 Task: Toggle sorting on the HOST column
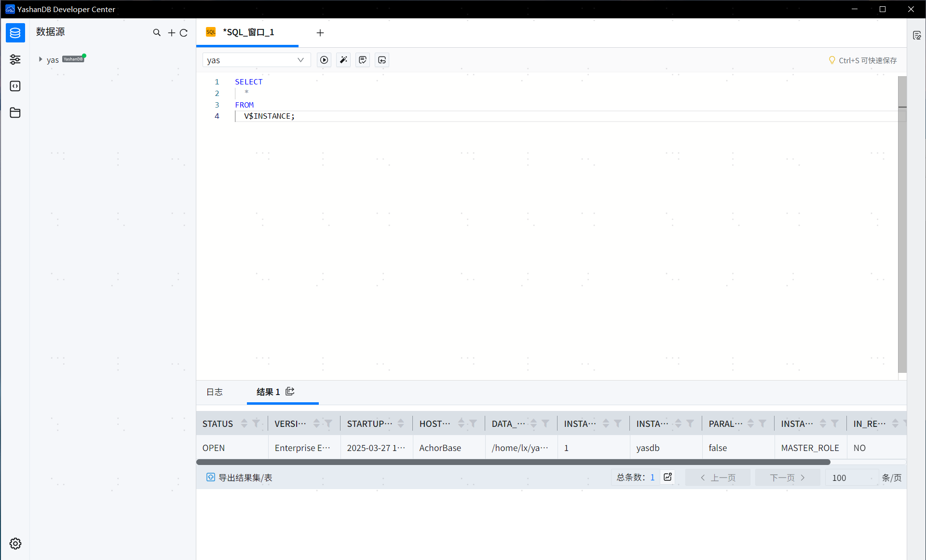[462, 423]
